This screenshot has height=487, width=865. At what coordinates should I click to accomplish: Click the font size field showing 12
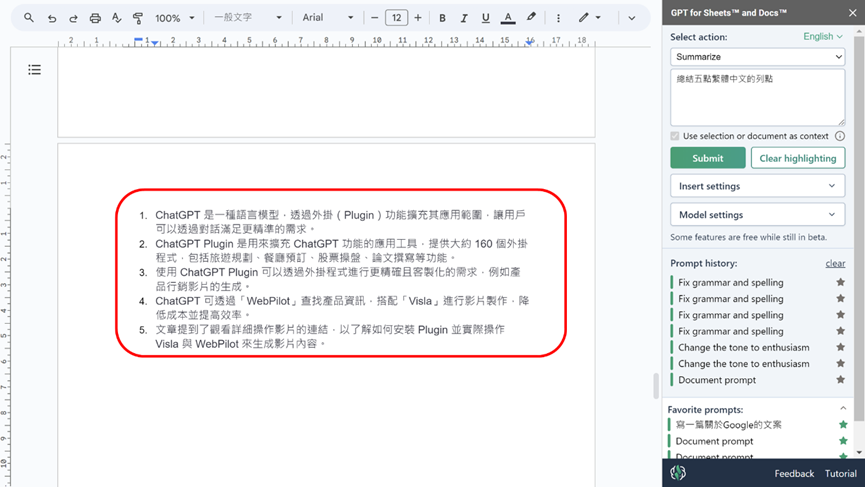click(x=397, y=18)
